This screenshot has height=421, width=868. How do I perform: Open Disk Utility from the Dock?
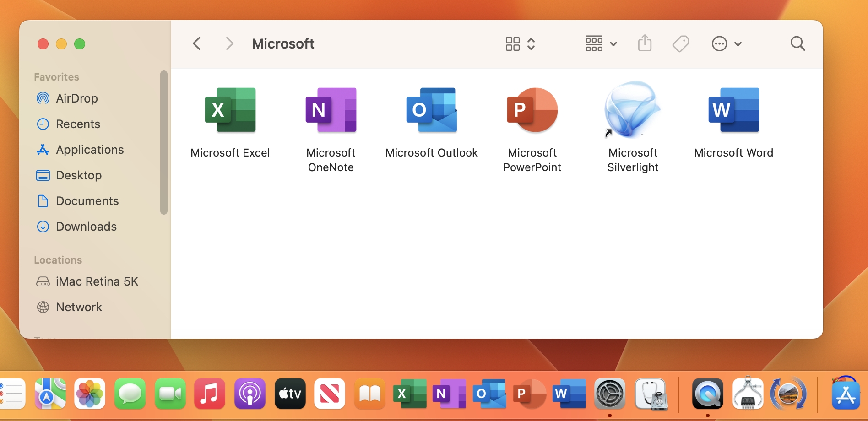pyautogui.click(x=651, y=394)
